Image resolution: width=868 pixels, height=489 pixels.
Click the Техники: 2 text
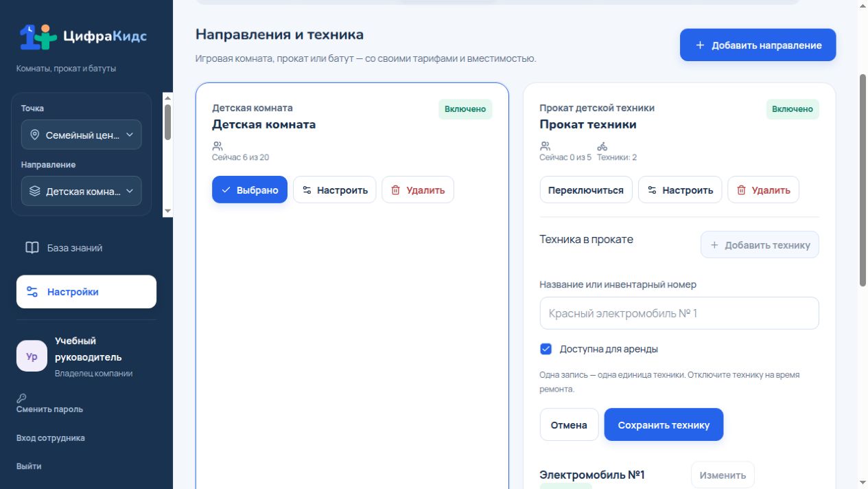[617, 157]
